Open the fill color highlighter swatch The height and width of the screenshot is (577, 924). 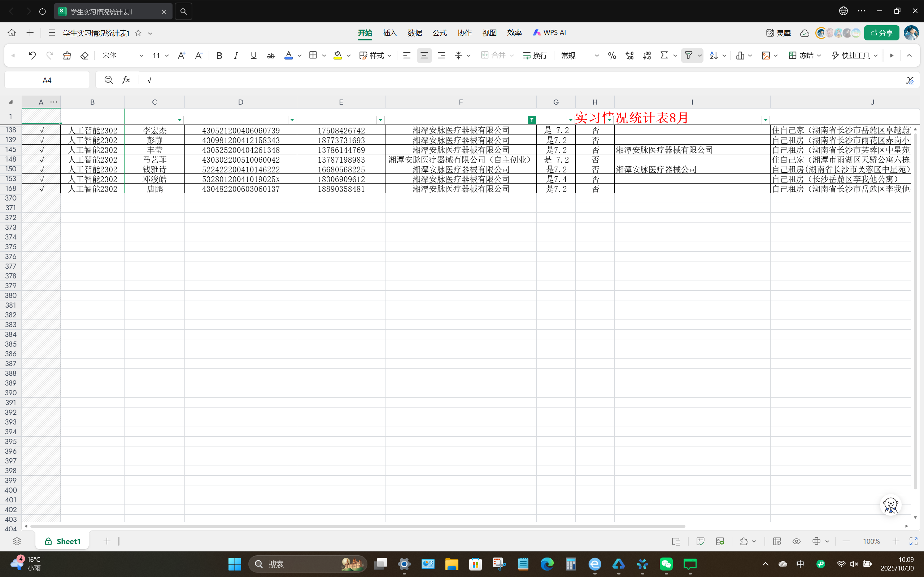(337, 56)
